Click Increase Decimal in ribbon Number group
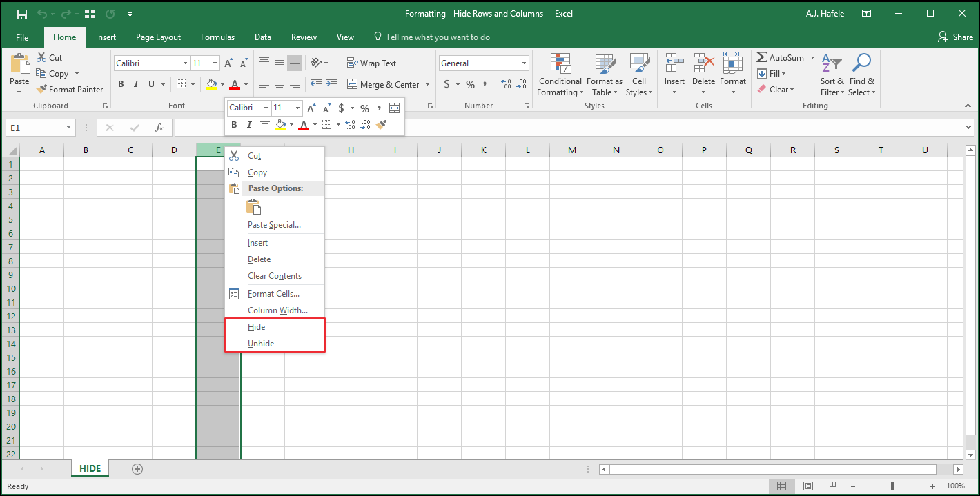 pos(506,84)
